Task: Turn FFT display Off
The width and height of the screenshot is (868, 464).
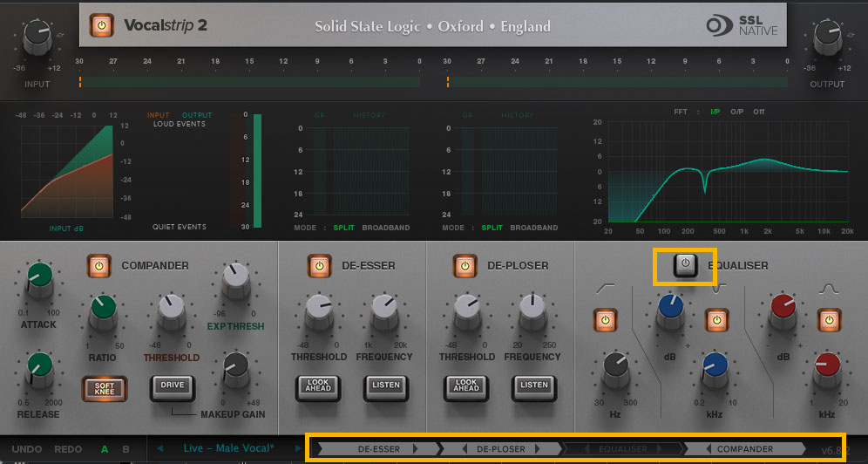Action: 759,112
